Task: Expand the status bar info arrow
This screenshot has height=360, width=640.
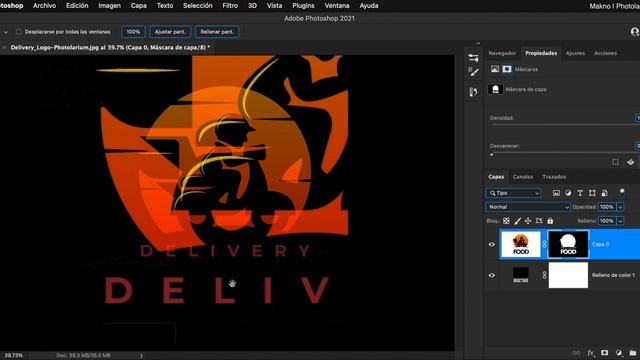Action: tap(141, 356)
